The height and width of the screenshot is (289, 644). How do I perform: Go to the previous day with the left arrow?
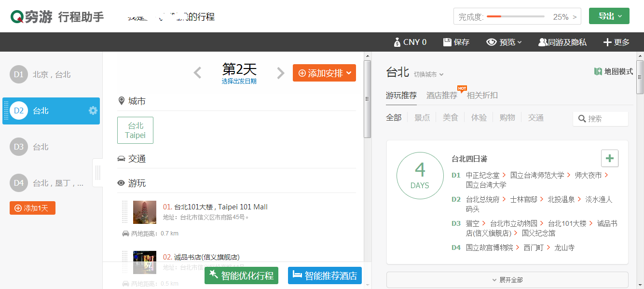pyautogui.click(x=197, y=73)
